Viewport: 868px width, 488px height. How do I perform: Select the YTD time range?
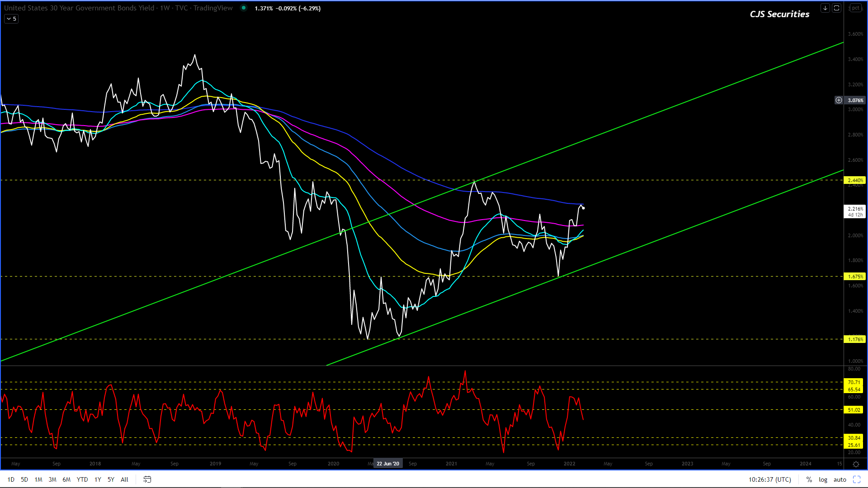point(82,479)
